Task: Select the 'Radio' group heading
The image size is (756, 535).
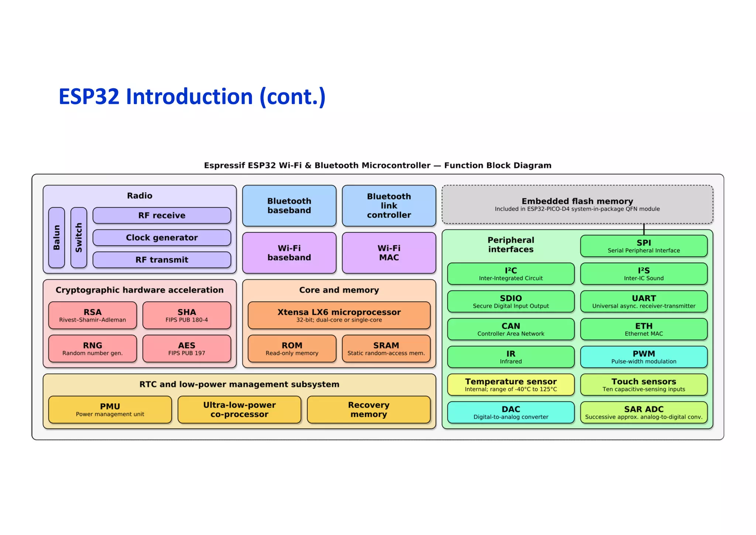Action: click(x=140, y=195)
